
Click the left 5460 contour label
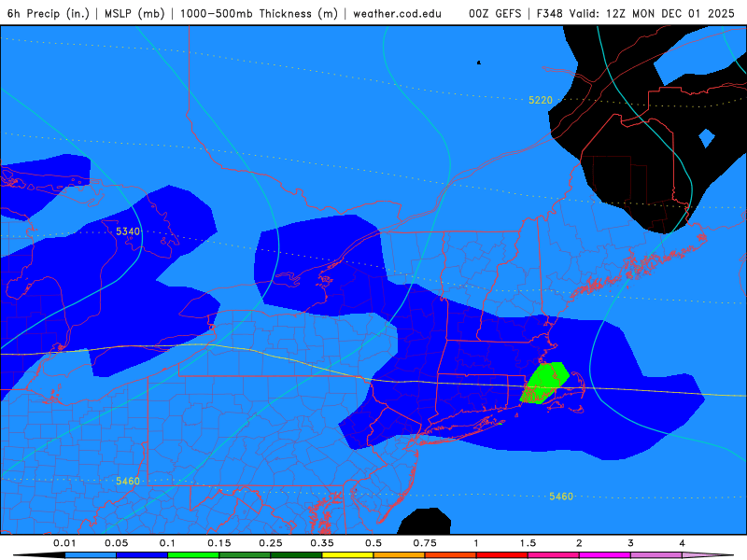[x=128, y=481]
